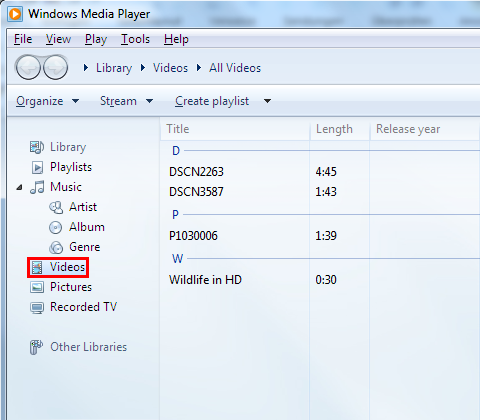The width and height of the screenshot is (480, 420).
Task: Open the Tools menu
Action: click(135, 39)
